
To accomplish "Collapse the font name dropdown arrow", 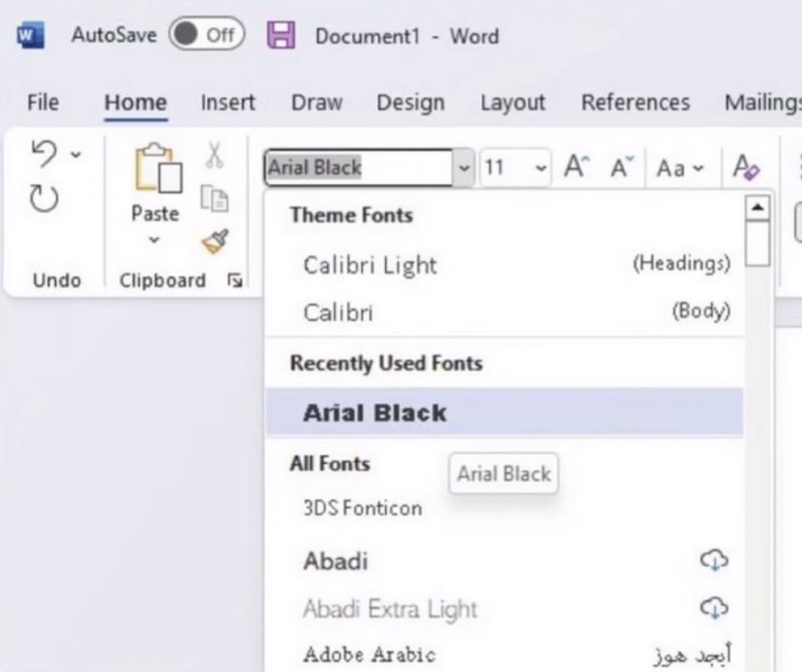I will (x=464, y=168).
